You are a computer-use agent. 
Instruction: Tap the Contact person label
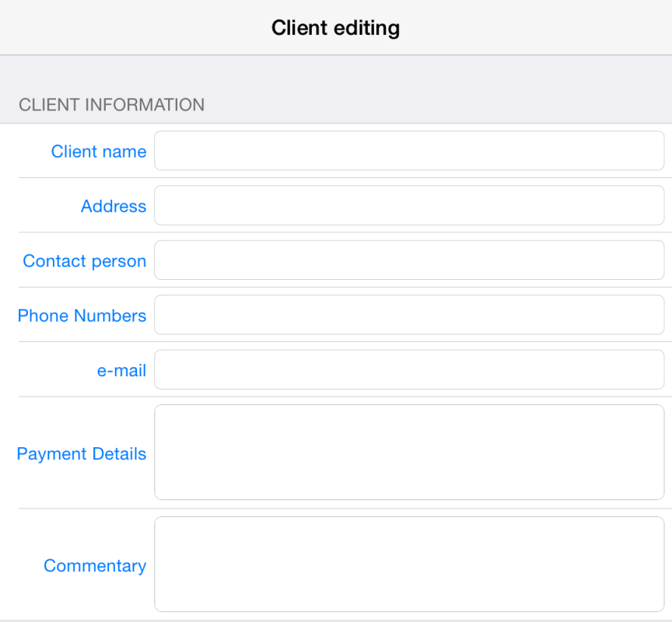85,261
